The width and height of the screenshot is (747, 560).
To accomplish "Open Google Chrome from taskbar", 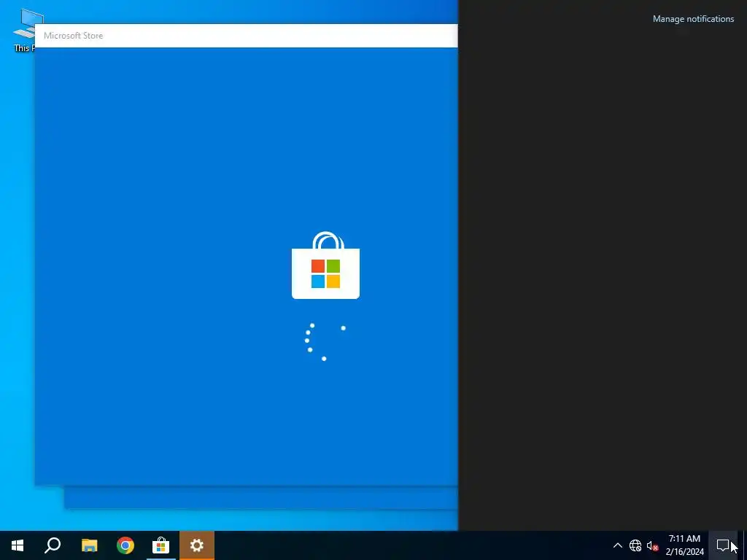I will (125, 545).
